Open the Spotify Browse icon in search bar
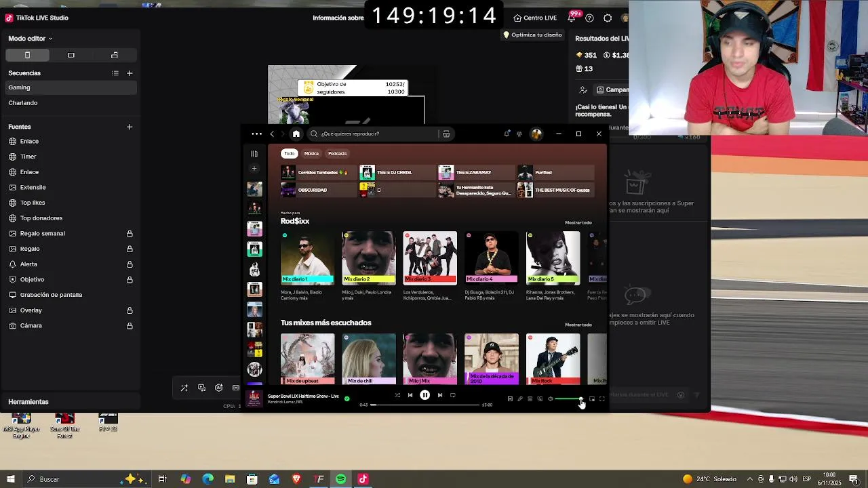Image resolution: width=868 pixels, height=488 pixels. [x=446, y=134]
